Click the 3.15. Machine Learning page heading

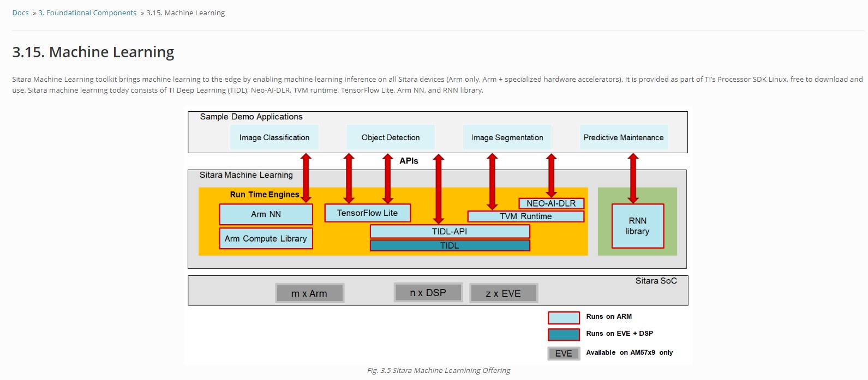pyautogui.click(x=93, y=52)
